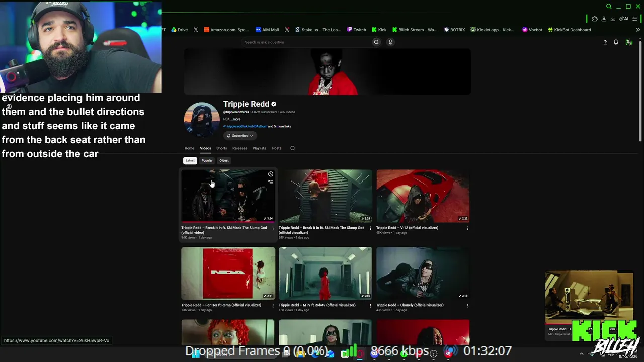
Task: Open the 'For Her ft Rema' video title
Action: (221, 305)
